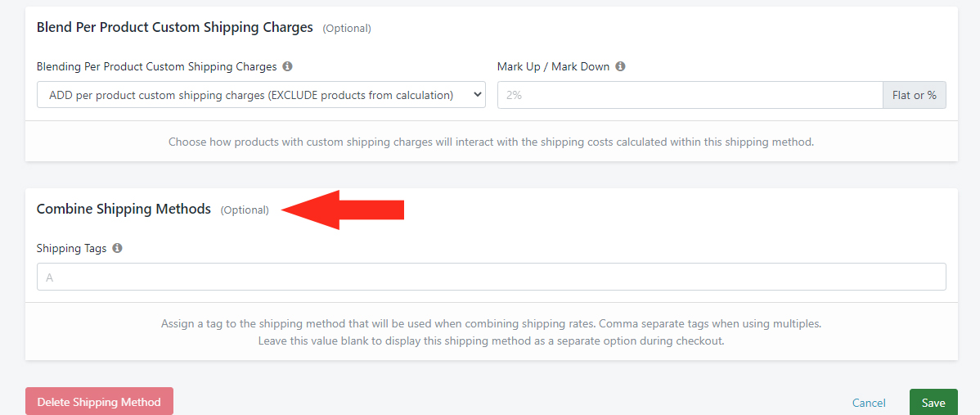
Task: Click info icon beside Blending Per Product label
Action: [x=287, y=67]
